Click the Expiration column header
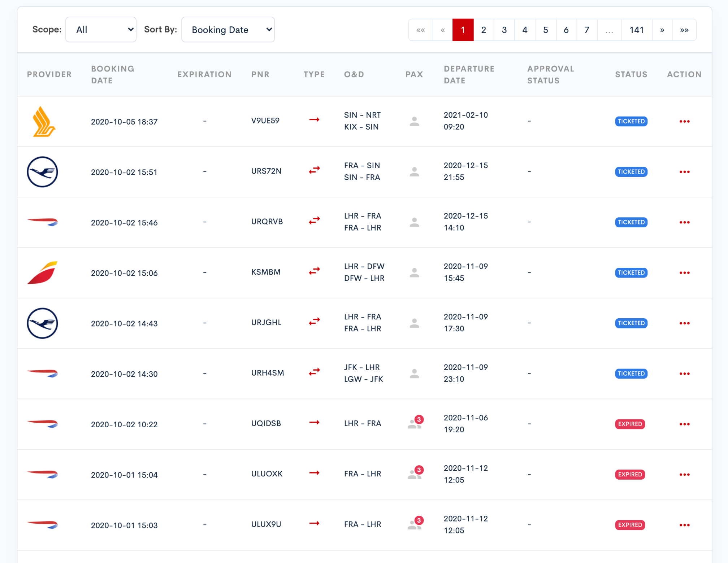 tap(204, 74)
